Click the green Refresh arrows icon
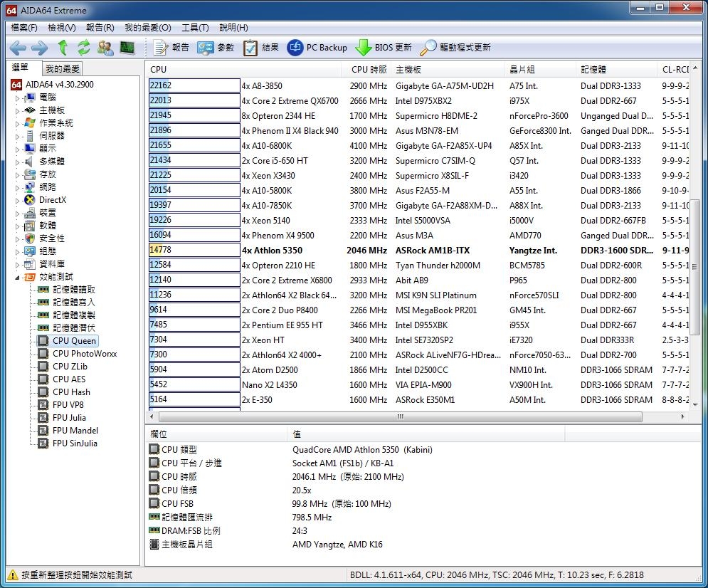The height and width of the screenshot is (588, 708). click(x=83, y=48)
